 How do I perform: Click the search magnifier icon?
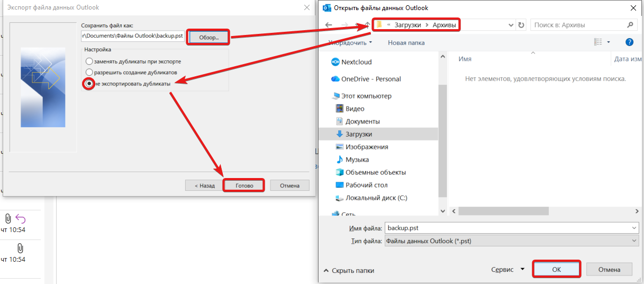click(630, 25)
